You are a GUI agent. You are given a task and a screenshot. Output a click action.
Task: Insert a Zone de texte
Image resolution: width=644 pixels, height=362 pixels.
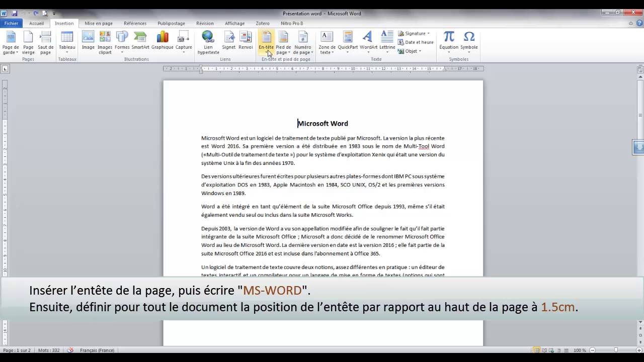coord(327,43)
